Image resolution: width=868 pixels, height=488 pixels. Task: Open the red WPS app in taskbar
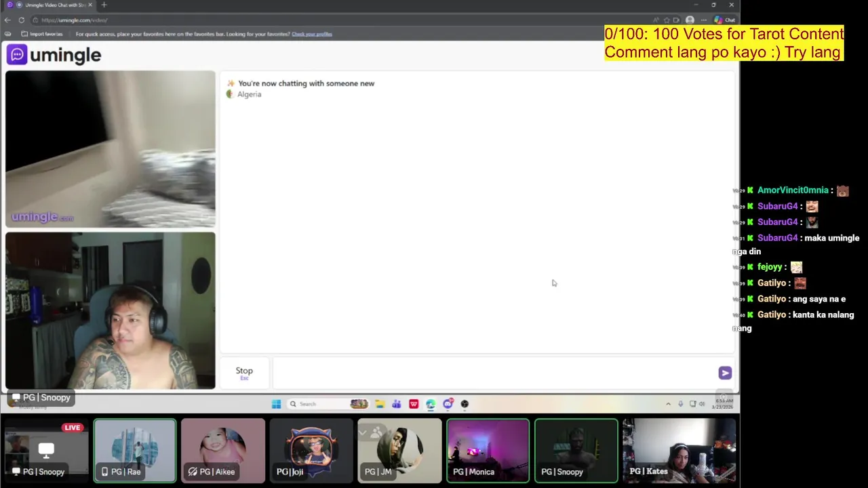[414, 404]
